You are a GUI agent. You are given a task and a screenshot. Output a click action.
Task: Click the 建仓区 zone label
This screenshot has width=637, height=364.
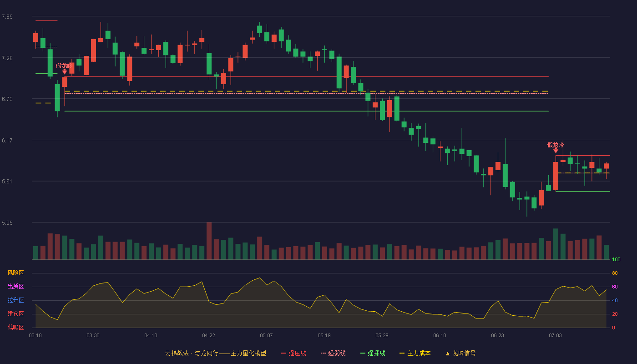point(15,314)
